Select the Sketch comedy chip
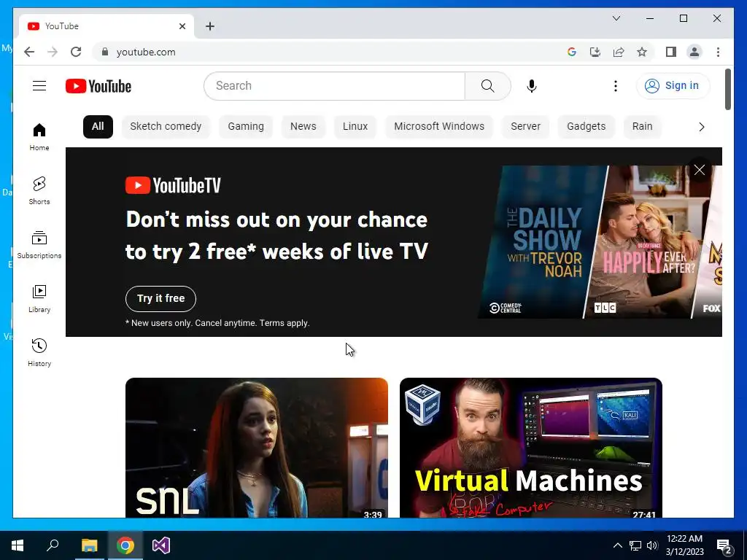The width and height of the screenshot is (747, 560). 166,126
